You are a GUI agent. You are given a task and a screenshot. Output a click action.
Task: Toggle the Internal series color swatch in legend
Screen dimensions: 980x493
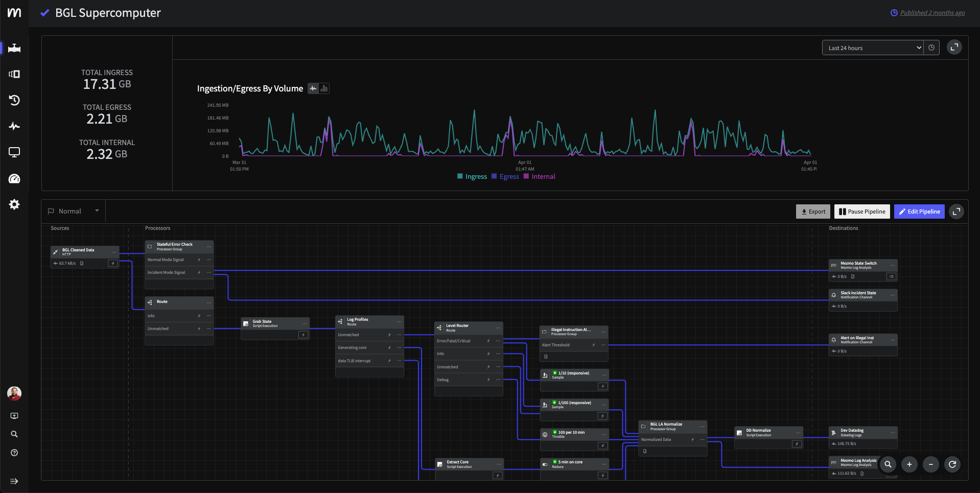(526, 177)
